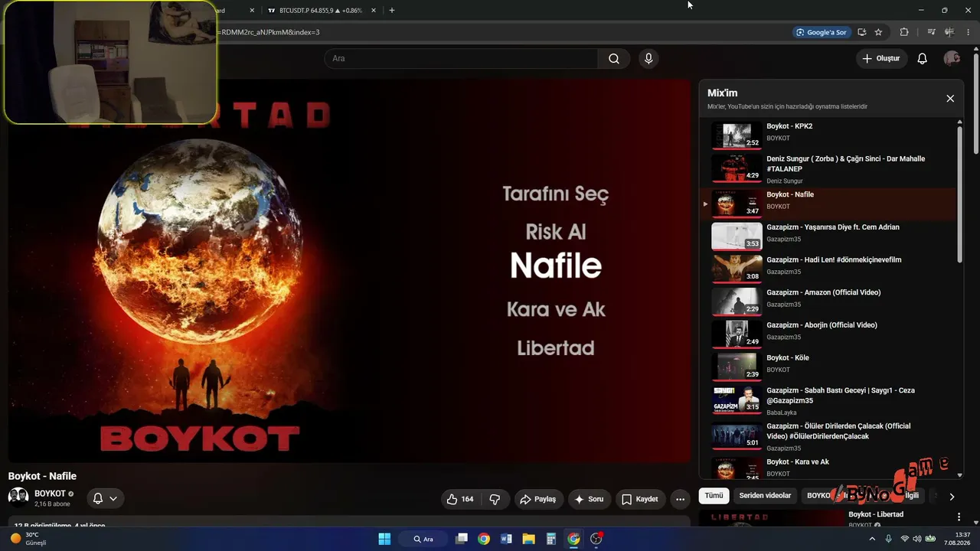
Task: Select the Tümü filter chip
Action: coord(714,496)
